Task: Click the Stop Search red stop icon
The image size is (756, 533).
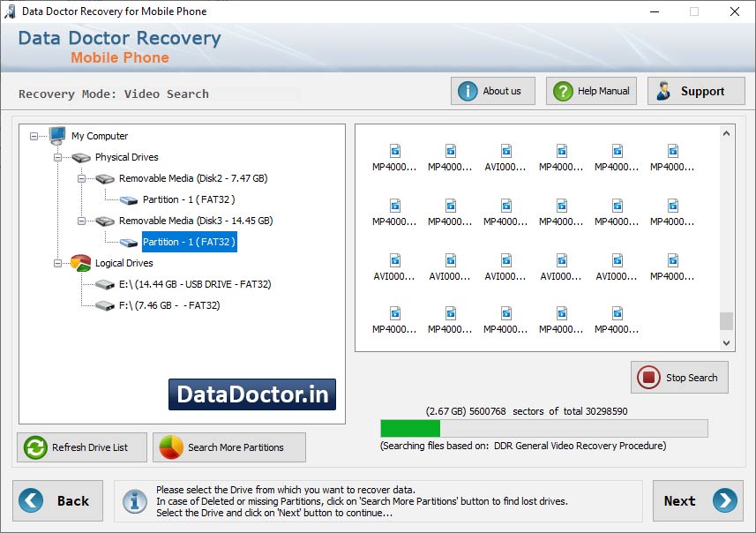Action: pos(649,377)
